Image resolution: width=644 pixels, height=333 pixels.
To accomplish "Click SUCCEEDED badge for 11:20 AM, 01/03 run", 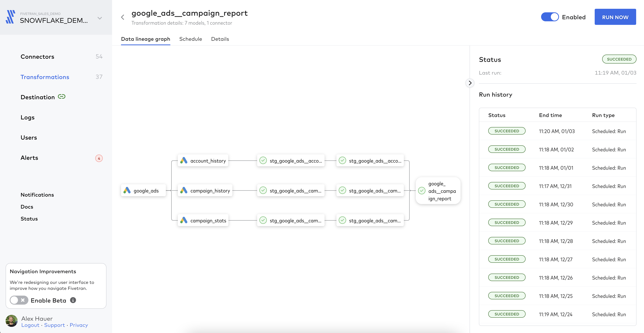I will (507, 131).
